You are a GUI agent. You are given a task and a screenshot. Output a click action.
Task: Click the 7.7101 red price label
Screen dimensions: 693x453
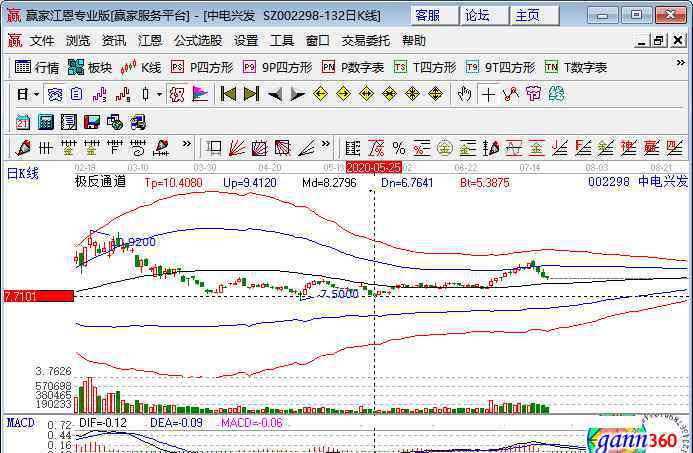pyautogui.click(x=38, y=296)
